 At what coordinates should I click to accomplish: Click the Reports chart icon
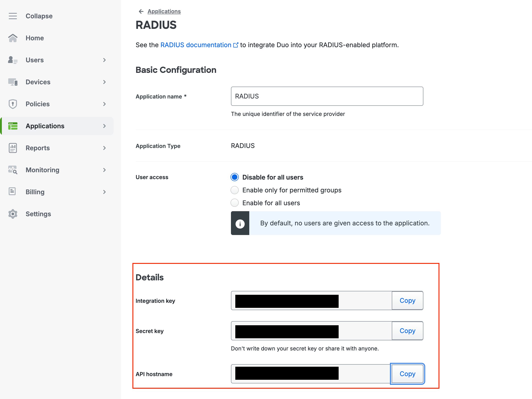tap(13, 148)
